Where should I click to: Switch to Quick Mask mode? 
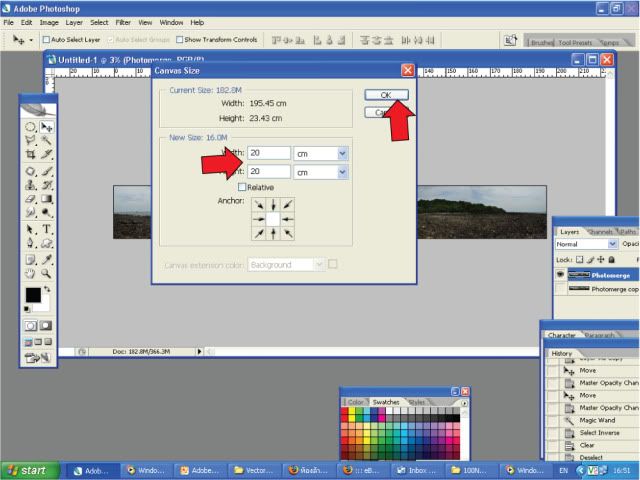(46, 325)
